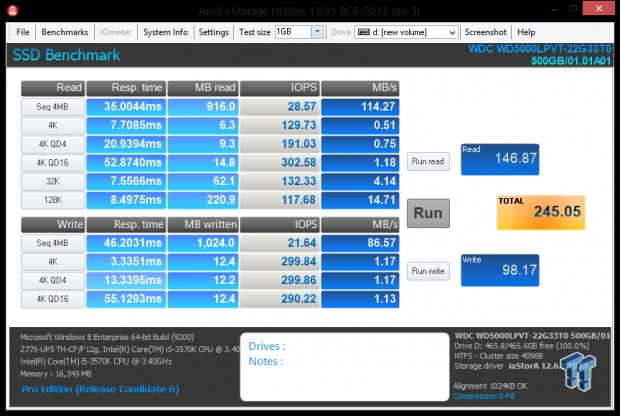The width and height of the screenshot is (620, 416).
Task: Click the 21.64 IOPS write value
Action: coord(280,243)
